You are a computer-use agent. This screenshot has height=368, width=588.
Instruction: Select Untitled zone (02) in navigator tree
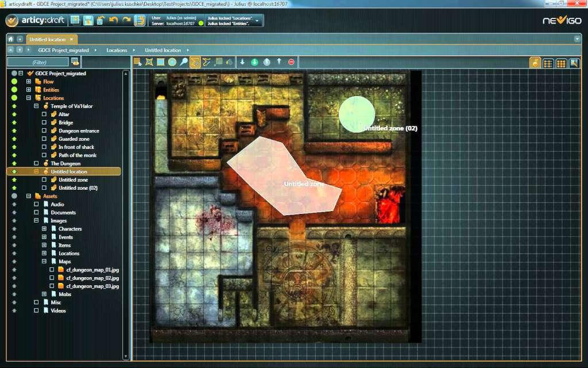tap(78, 188)
